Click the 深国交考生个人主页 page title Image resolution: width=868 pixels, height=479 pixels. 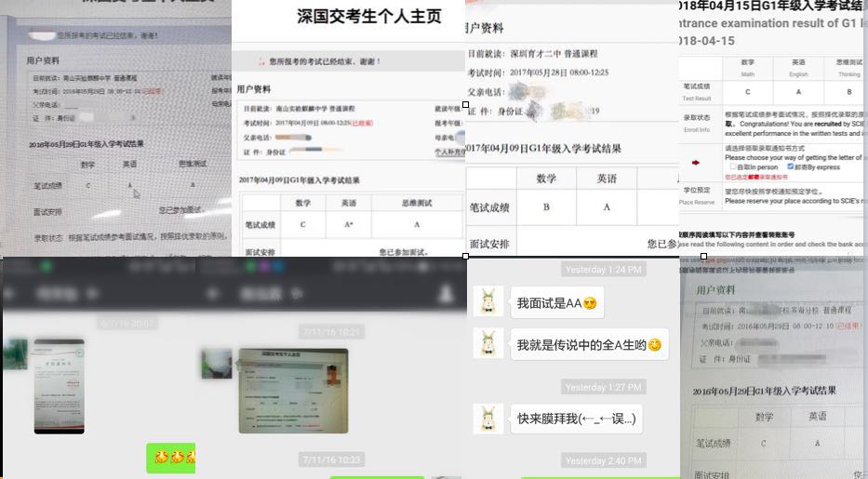coord(348,20)
